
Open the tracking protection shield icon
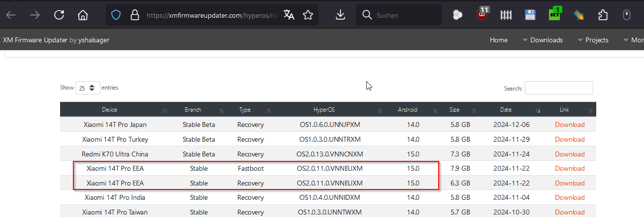coord(116,15)
